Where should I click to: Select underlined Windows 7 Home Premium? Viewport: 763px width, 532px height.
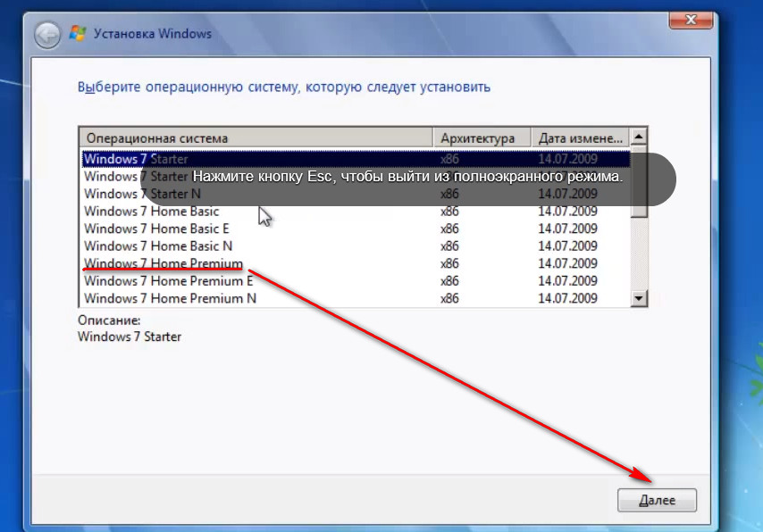click(163, 263)
